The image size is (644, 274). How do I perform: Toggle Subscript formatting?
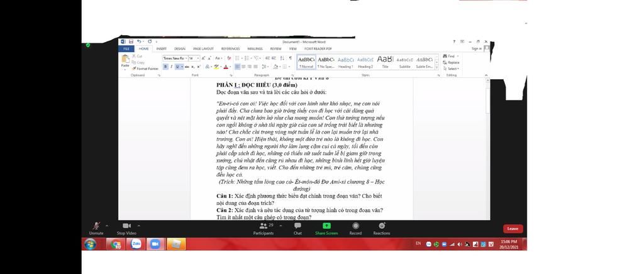[x=192, y=67]
